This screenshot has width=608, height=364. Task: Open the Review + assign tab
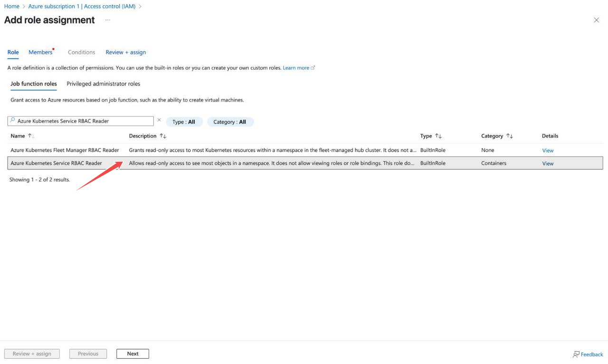[x=125, y=52]
